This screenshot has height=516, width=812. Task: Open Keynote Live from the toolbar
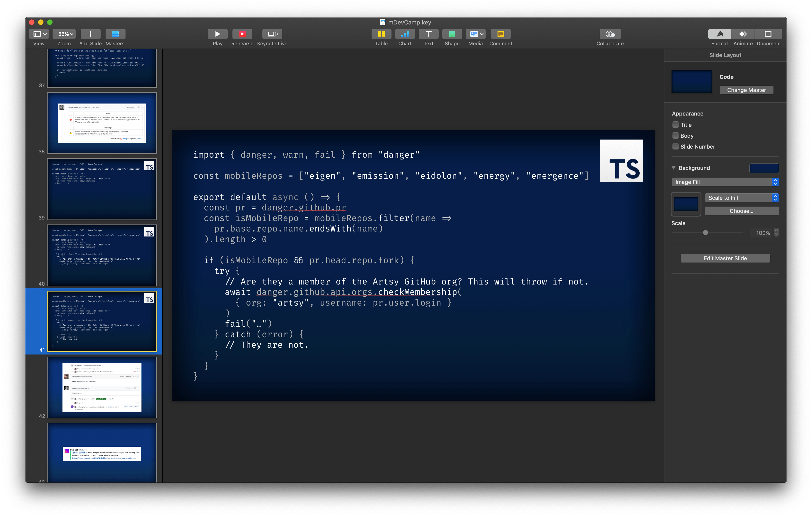pyautogui.click(x=272, y=34)
